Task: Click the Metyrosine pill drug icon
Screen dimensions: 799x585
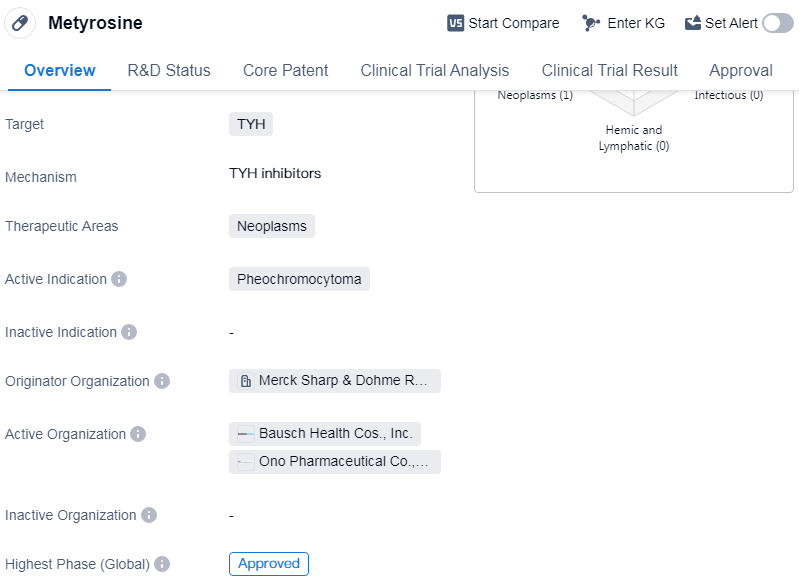Action: pyautogui.click(x=20, y=22)
